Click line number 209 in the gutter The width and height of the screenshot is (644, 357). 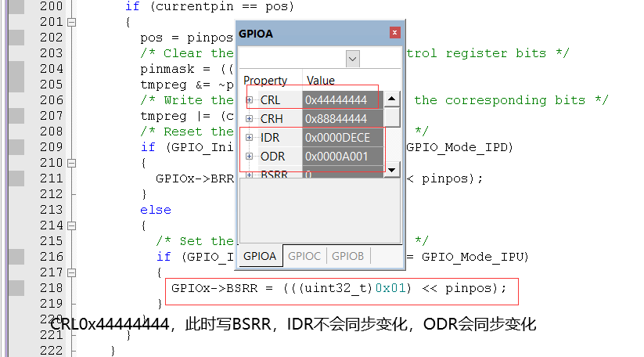52,147
